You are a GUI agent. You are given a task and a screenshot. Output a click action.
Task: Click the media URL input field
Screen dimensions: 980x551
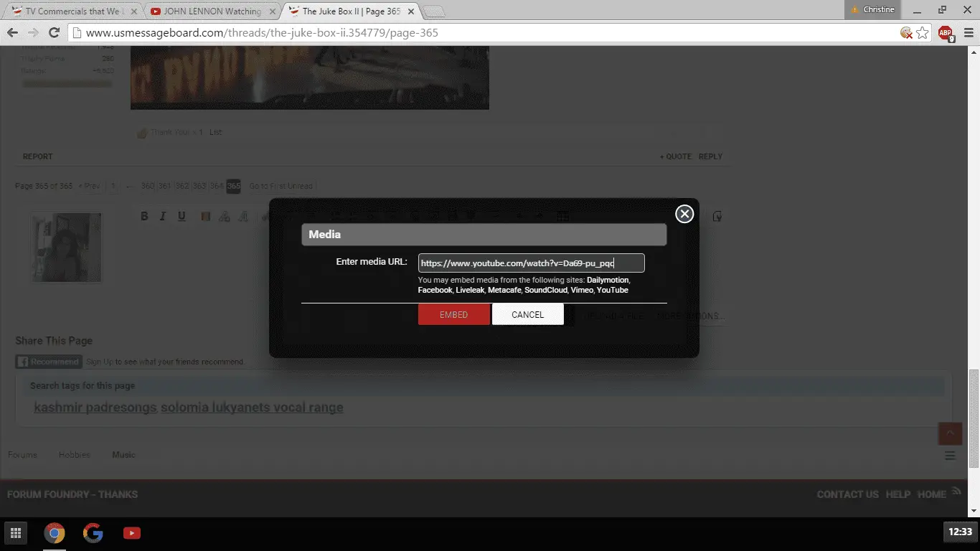pos(532,263)
